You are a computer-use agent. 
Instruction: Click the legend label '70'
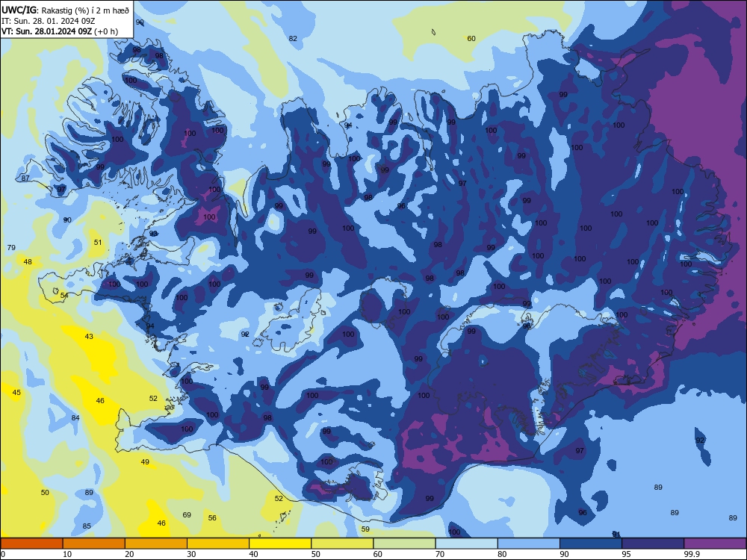440,554
